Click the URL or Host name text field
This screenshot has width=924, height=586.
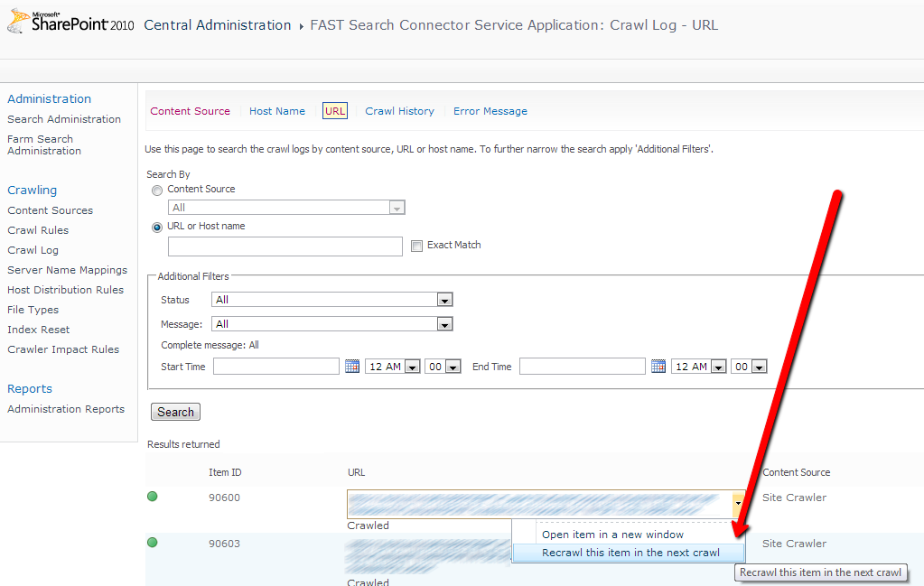tap(285, 246)
